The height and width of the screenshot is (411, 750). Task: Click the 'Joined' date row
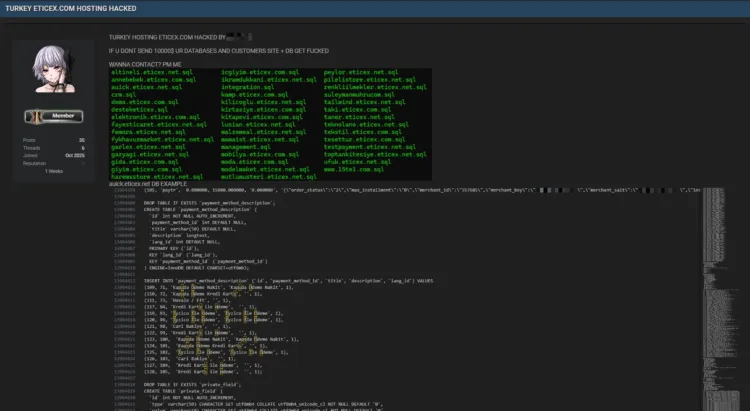pyautogui.click(x=54, y=156)
